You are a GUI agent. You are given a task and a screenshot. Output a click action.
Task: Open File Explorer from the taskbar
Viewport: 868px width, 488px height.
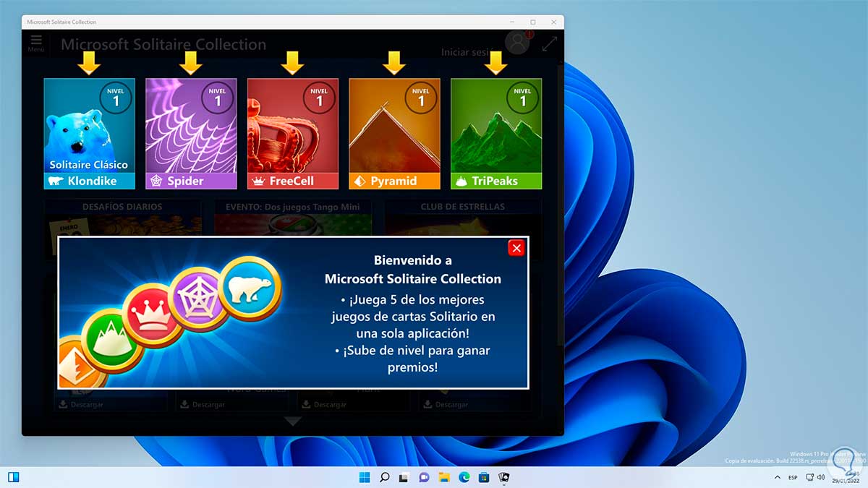[x=444, y=477]
